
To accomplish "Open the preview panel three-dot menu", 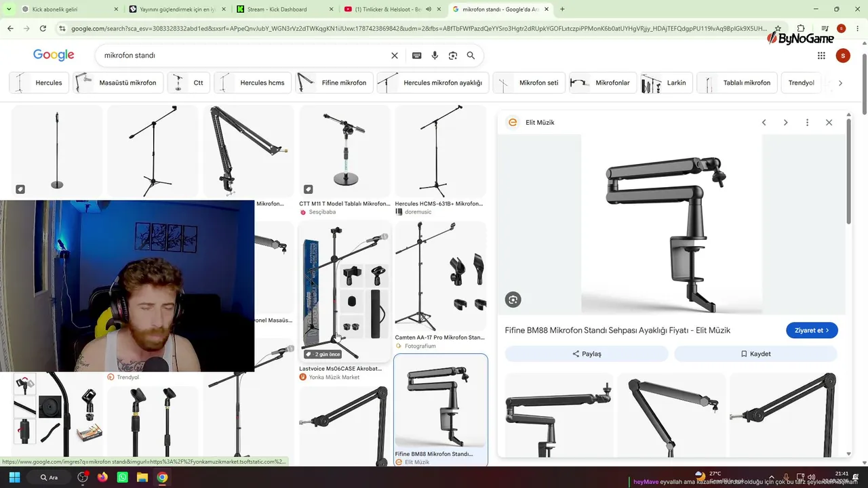I will point(807,123).
